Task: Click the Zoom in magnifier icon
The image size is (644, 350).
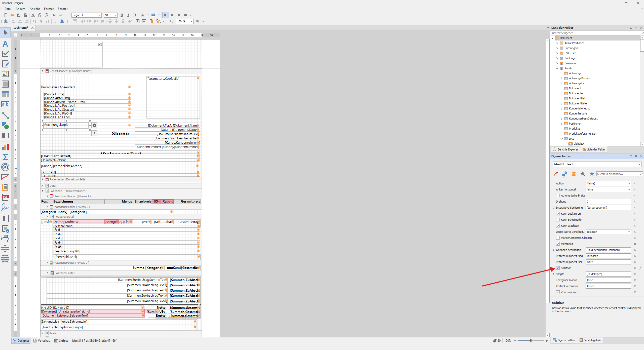Action: coord(198,21)
